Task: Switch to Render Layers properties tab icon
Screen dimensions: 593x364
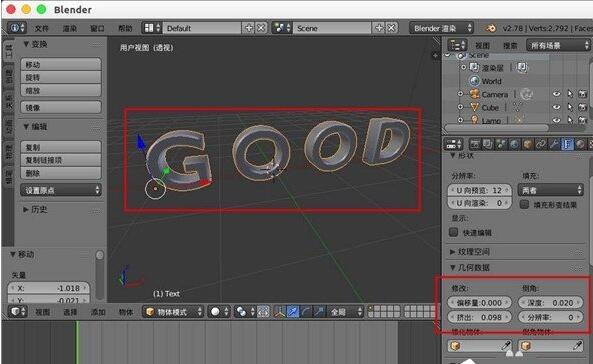Action: [x=487, y=144]
